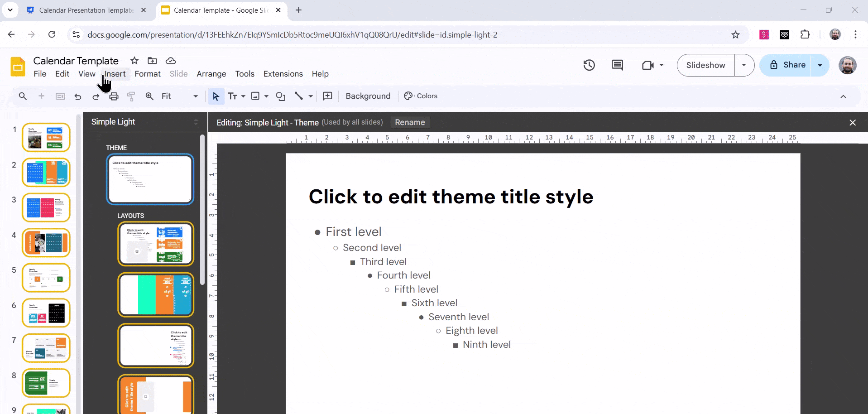Viewport: 868px width, 414px height.
Task: Start a video call with the camera icon
Action: click(648, 65)
